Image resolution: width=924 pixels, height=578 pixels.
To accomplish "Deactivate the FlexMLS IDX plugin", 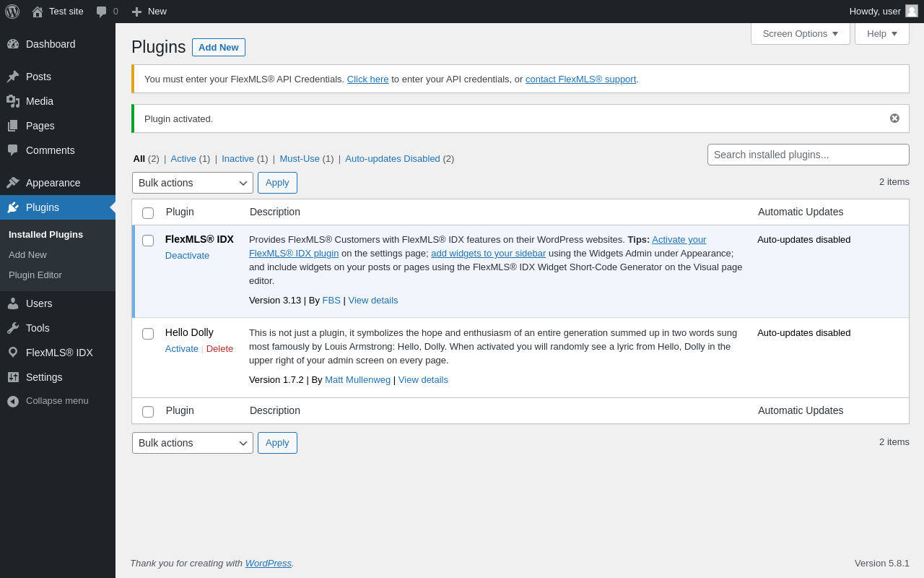I will [x=187, y=256].
